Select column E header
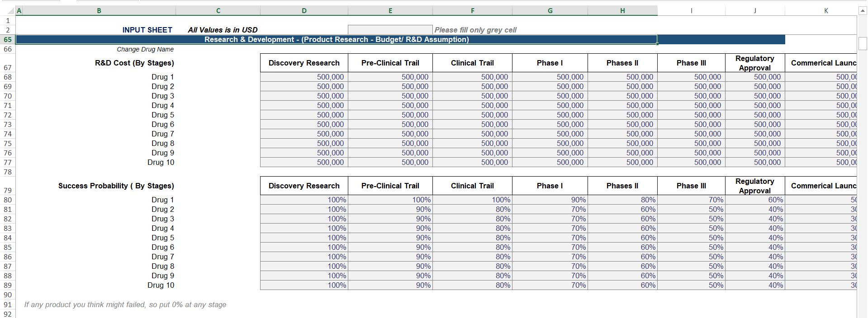This screenshot has height=318, width=868. click(x=390, y=11)
